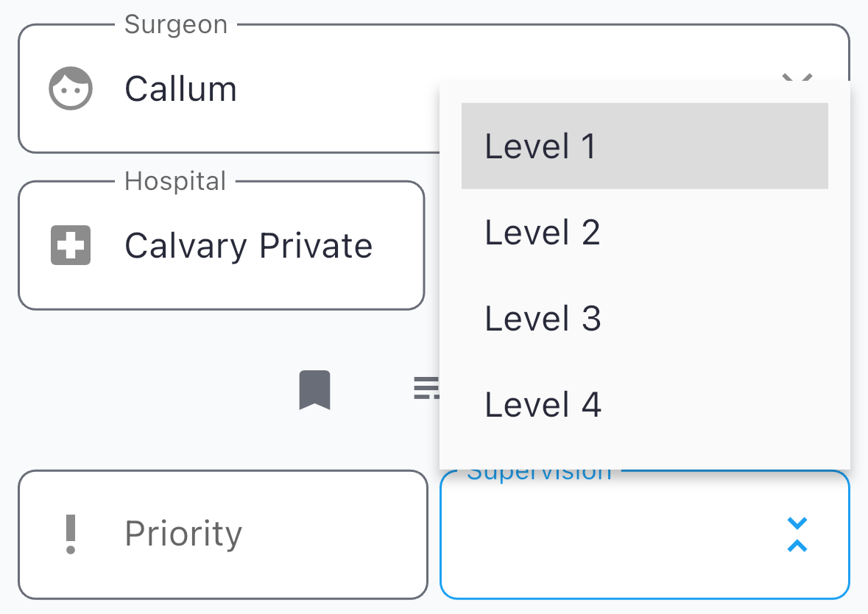This screenshot has width=868, height=614.
Task: Click the notes lines icon beside bookmark
Action: pos(427,387)
